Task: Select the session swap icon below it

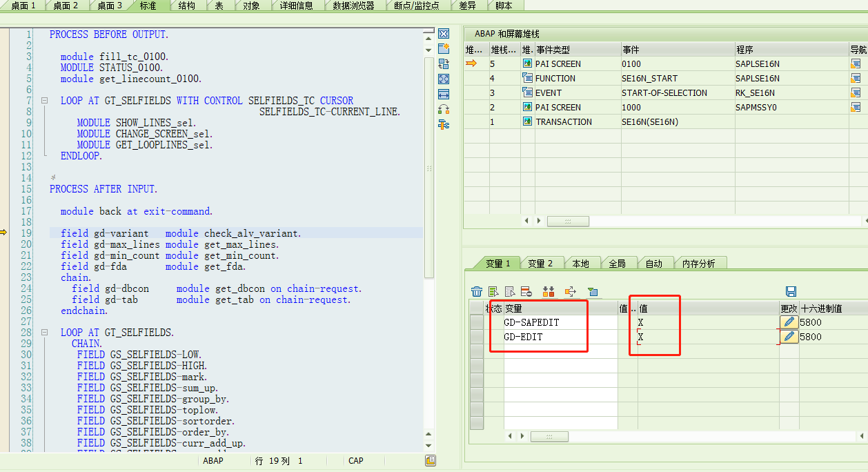Action: pos(444,63)
